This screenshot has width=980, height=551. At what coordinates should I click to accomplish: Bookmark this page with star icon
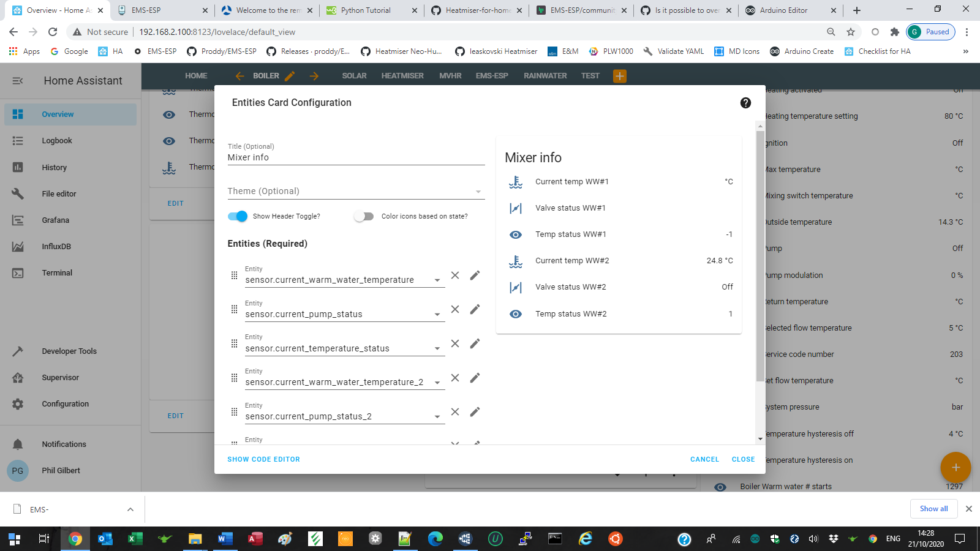pyautogui.click(x=850, y=32)
